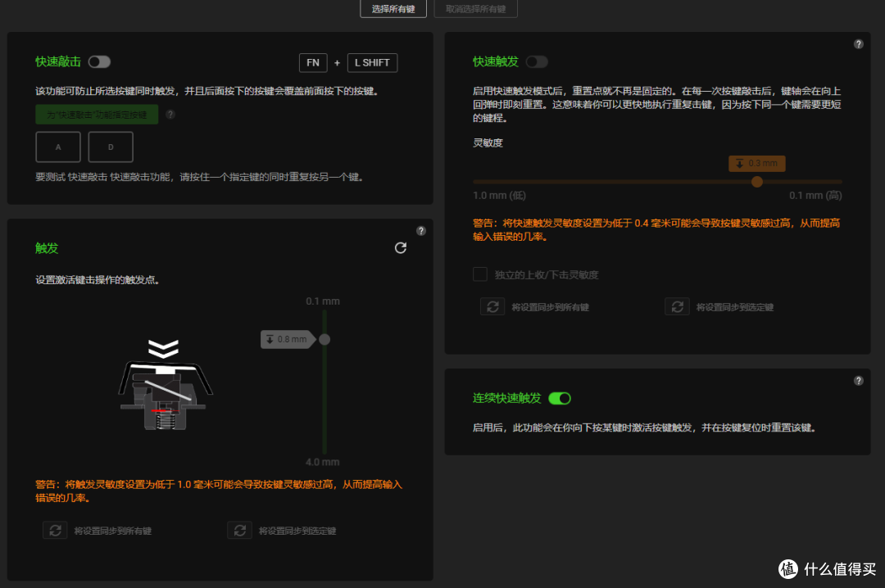The height and width of the screenshot is (588, 885).
Task: Click sync-to-selected-keys icon in 快速触发 panel
Action: 677,306
